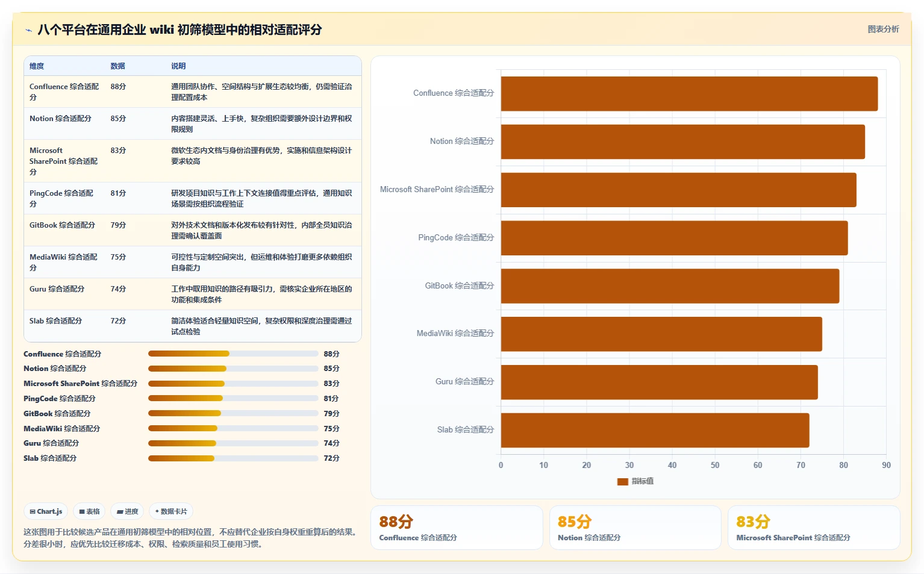Click the 85分 value in the table
This screenshot has height=574, width=924.
(118, 119)
